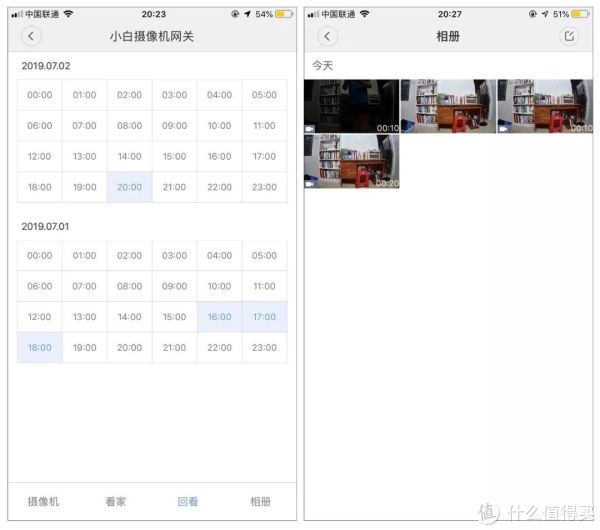Open the share/export icon in 相册
The height and width of the screenshot is (530, 600).
tap(569, 36)
